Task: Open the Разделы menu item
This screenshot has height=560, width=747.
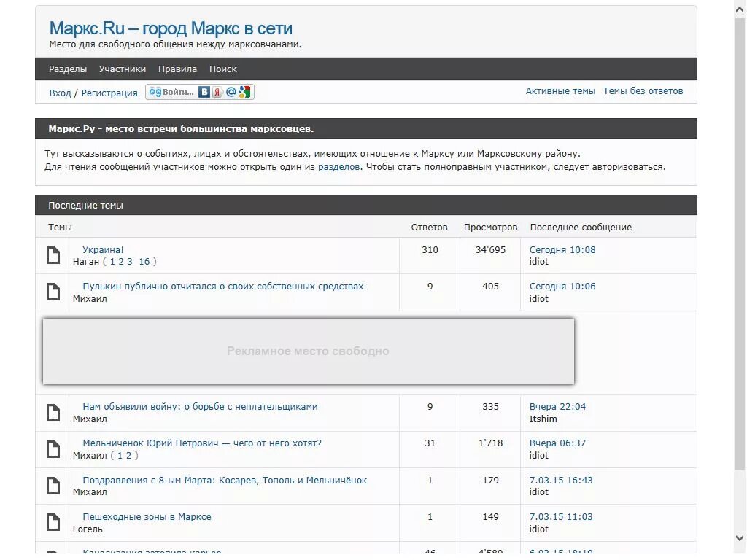Action: (68, 69)
